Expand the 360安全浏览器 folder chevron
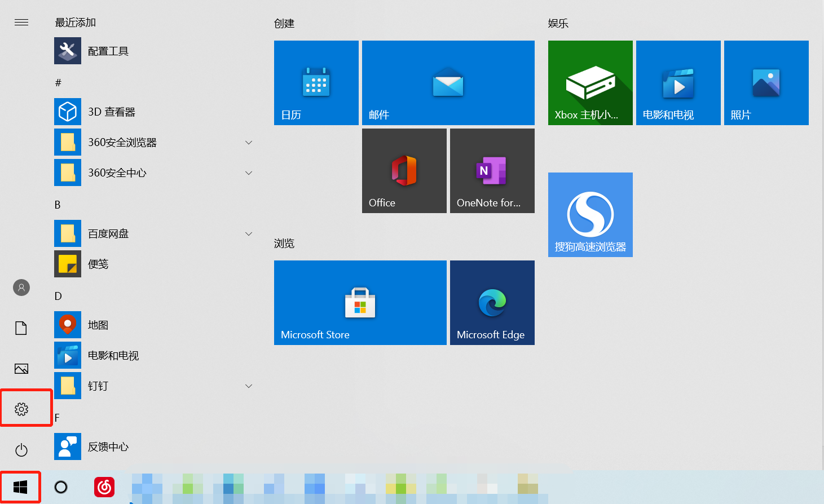This screenshot has height=504, width=824. coord(249,143)
